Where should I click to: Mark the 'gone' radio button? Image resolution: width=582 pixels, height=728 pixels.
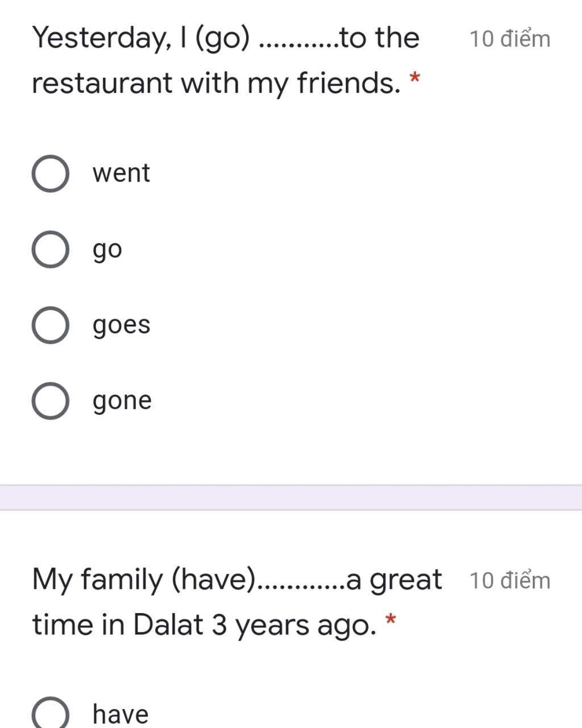pyautogui.click(x=51, y=400)
